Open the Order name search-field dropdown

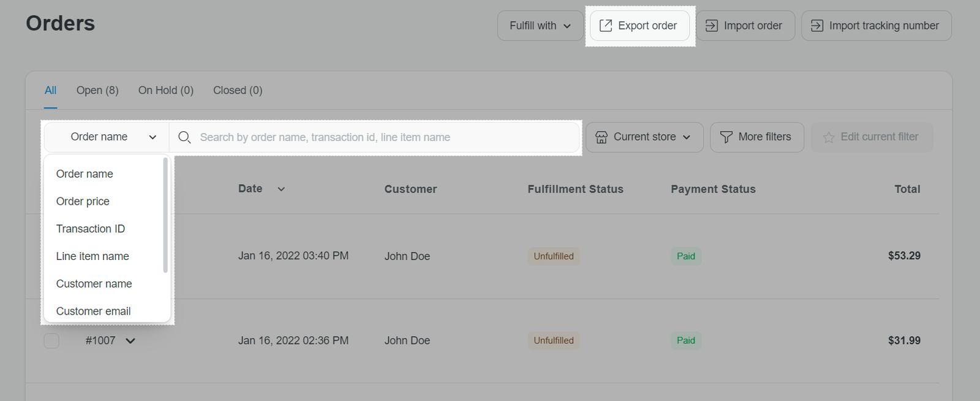click(x=107, y=137)
